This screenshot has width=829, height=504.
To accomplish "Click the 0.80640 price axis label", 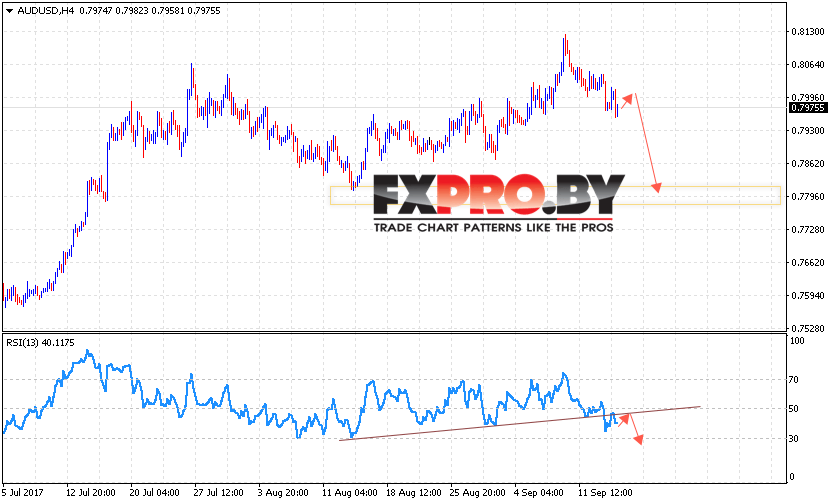I will tap(807, 65).
